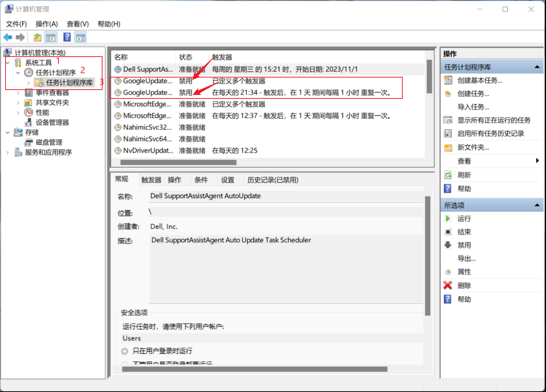Select 任务计划程序库 tree node
This screenshot has width=546, height=392.
(x=69, y=82)
